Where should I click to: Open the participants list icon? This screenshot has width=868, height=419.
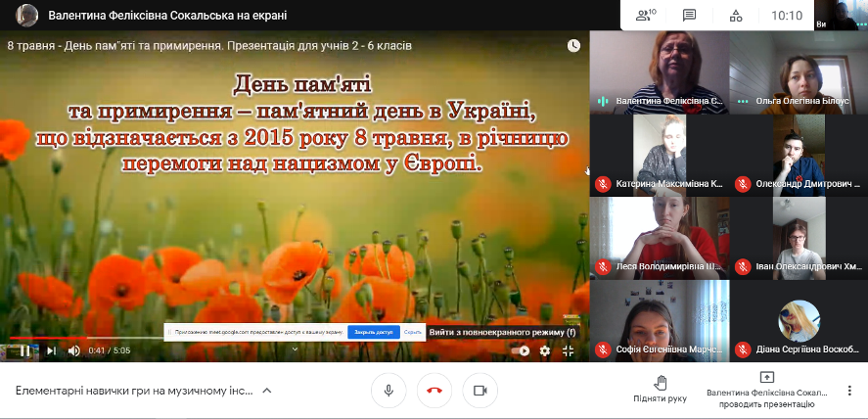pyautogui.click(x=644, y=15)
